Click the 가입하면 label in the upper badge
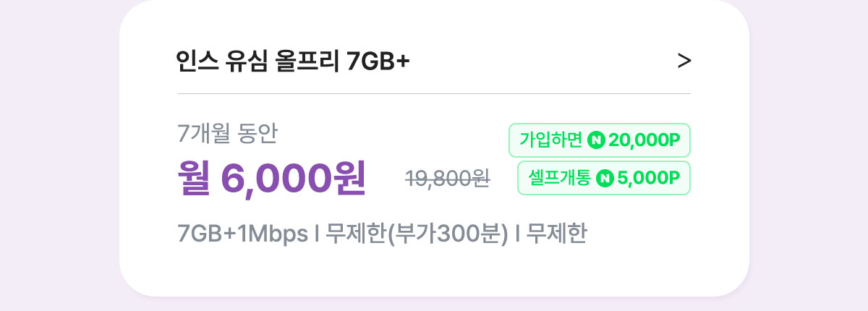 551,140
